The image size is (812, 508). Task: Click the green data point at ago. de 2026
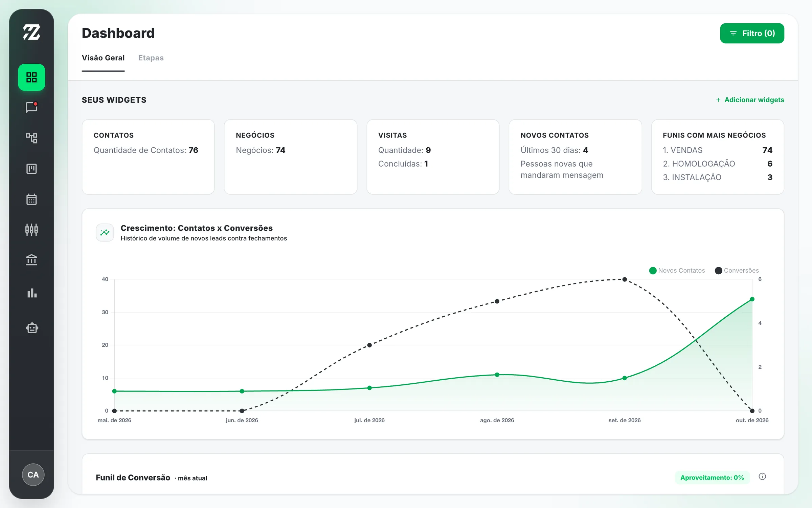point(497,375)
